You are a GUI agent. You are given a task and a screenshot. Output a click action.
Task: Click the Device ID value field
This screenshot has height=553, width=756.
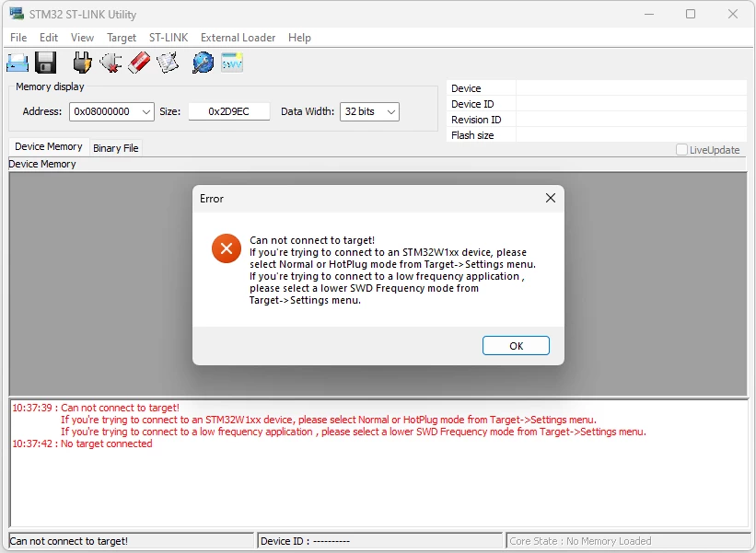point(631,104)
